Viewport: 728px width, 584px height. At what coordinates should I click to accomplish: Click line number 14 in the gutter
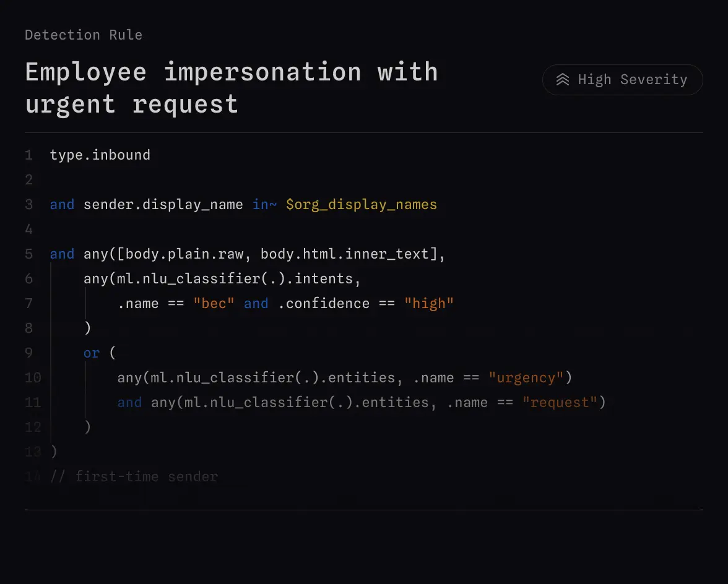(x=33, y=476)
